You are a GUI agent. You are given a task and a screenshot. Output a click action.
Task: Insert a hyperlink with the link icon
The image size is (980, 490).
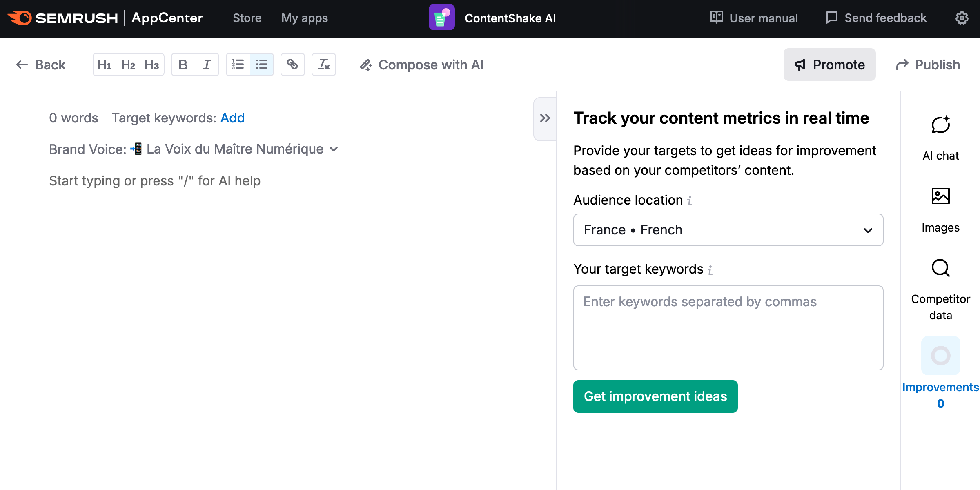coord(292,65)
